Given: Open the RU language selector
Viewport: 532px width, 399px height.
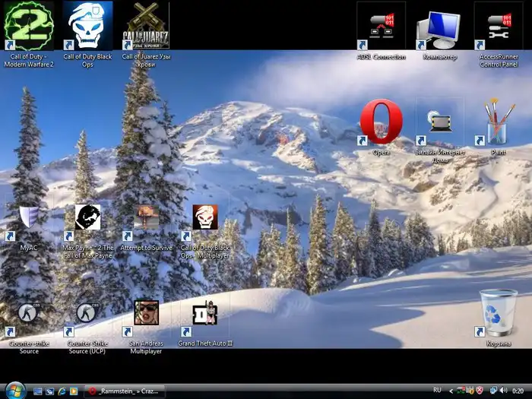Looking at the screenshot, I should (x=437, y=391).
